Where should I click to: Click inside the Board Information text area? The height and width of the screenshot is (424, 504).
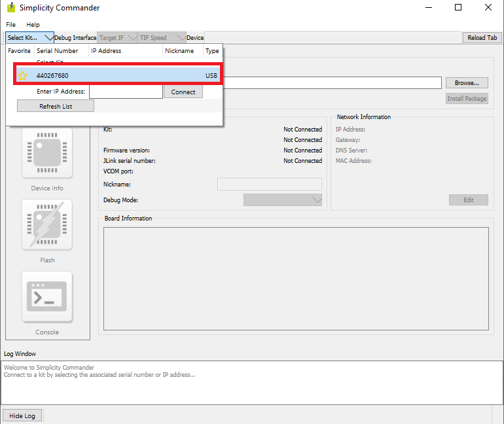click(296, 279)
